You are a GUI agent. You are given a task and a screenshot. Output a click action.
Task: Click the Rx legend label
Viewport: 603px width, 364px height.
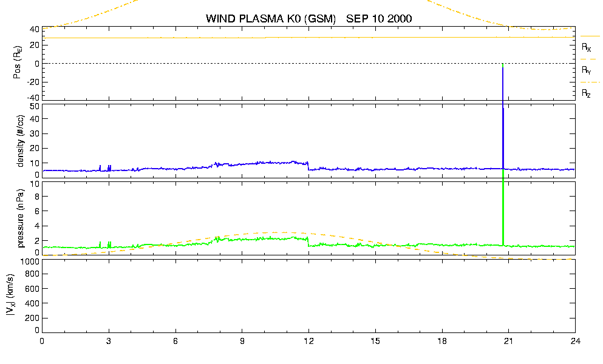[586, 47]
